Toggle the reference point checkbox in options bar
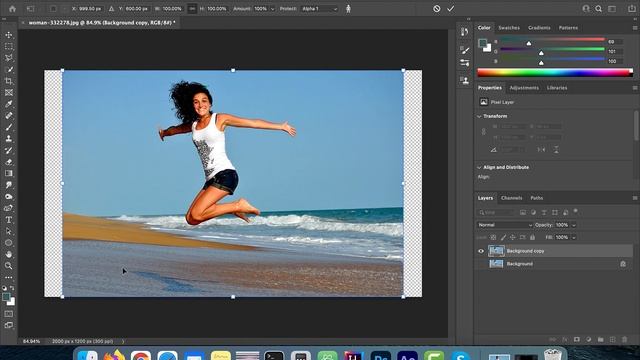This screenshot has height=360, width=640. click(53, 9)
